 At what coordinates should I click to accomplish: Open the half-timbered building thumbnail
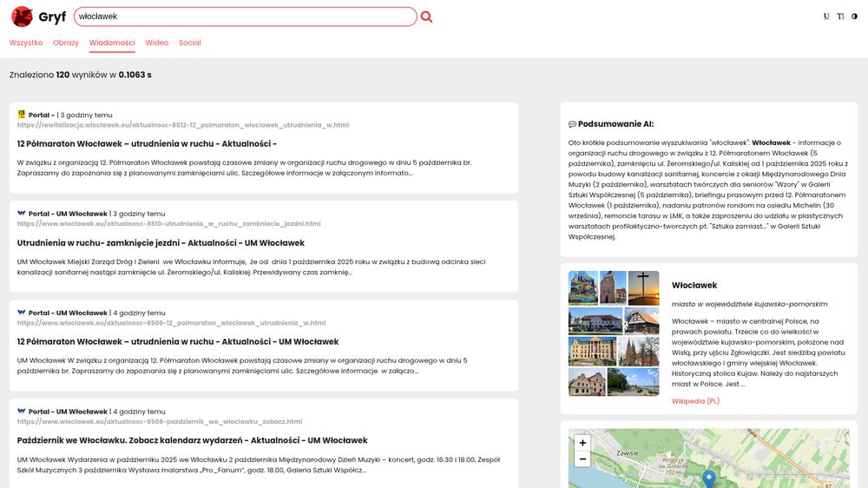(x=641, y=320)
